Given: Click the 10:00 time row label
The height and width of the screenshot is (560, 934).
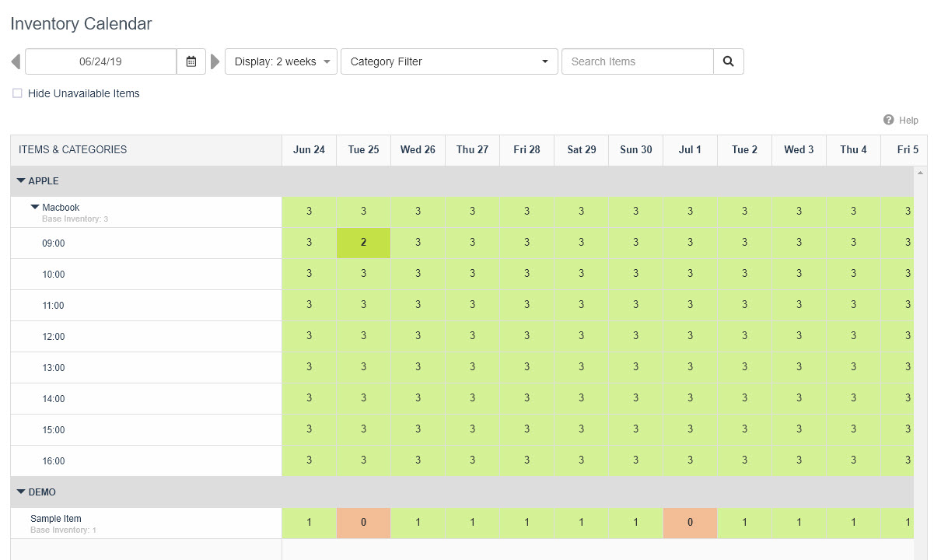Looking at the screenshot, I should [x=54, y=275].
